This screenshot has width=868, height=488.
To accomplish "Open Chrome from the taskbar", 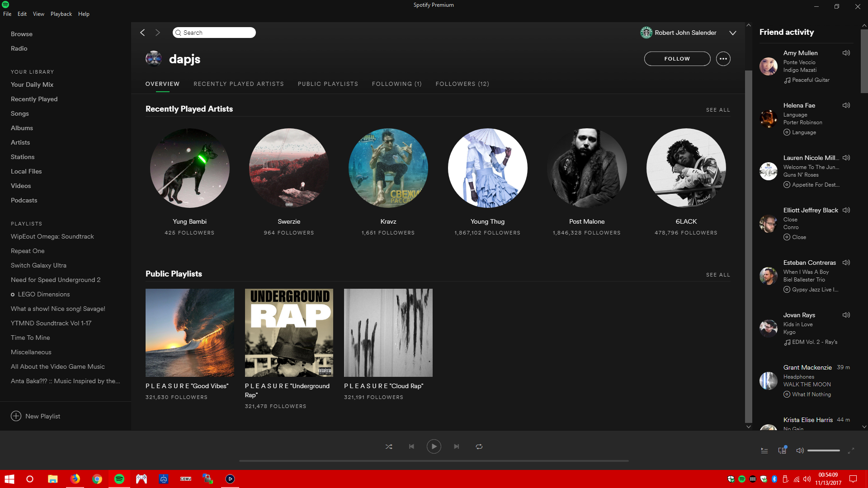I will click(x=97, y=479).
